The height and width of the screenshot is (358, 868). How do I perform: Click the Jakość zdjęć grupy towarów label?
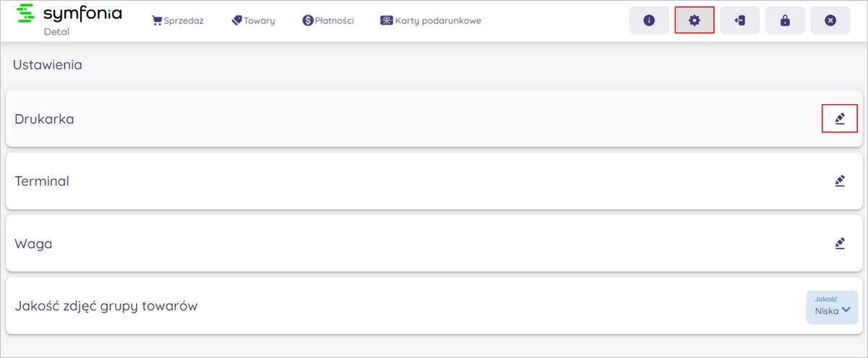tap(106, 306)
